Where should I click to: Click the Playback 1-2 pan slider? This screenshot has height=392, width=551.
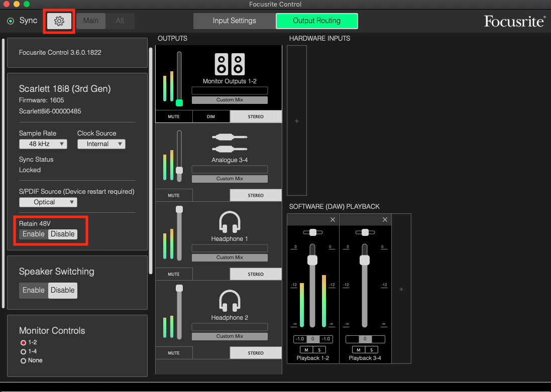(313, 232)
